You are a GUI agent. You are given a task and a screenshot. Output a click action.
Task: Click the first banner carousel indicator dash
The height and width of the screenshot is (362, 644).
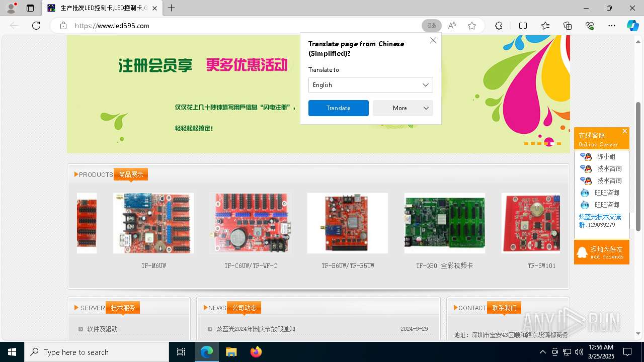point(527,143)
